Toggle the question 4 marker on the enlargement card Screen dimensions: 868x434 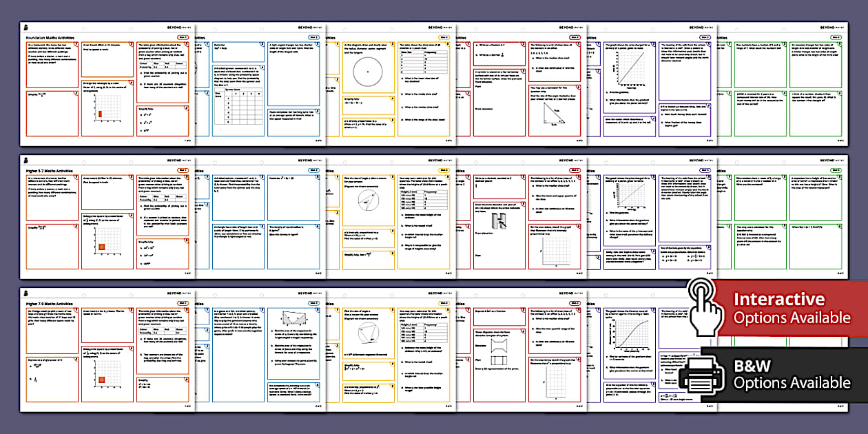pos(131,82)
